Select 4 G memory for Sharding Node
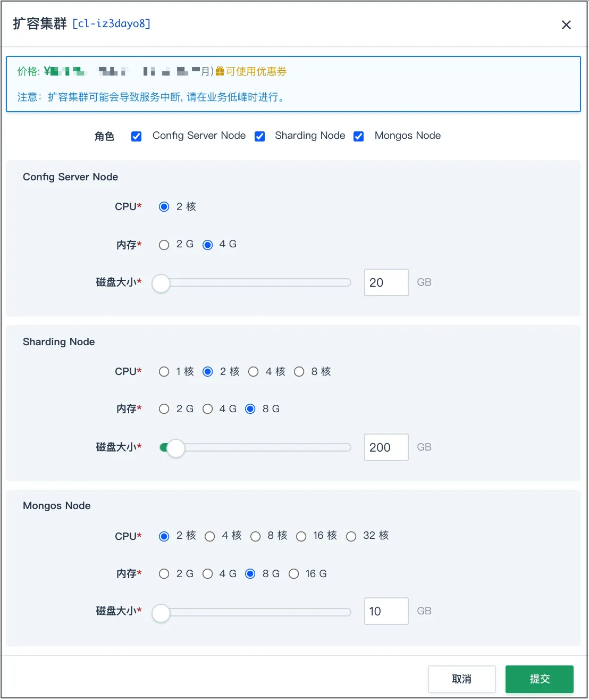This screenshot has height=700, width=589. tap(208, 409)
